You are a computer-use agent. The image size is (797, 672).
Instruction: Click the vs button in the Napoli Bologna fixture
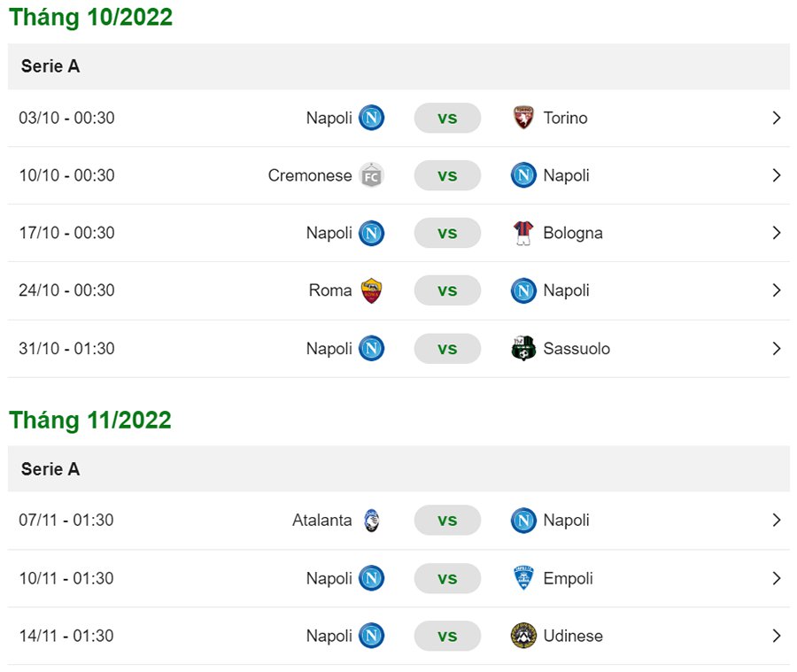coord(447,233)
